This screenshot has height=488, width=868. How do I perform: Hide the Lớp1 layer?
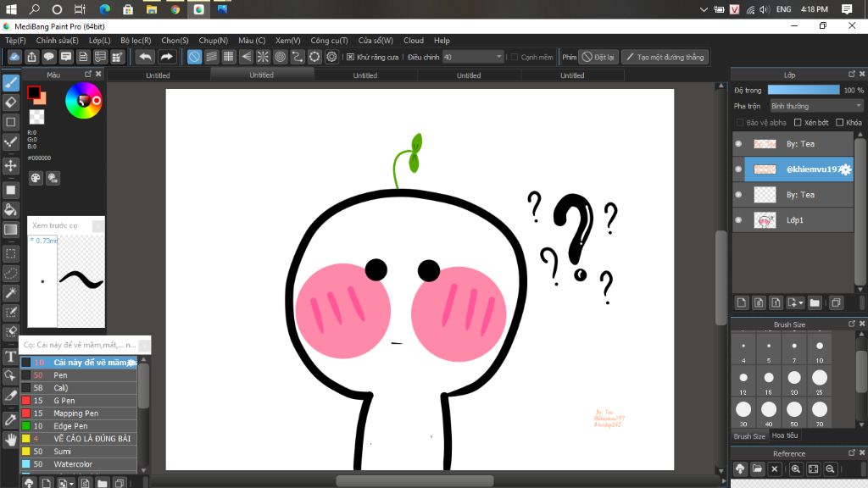738,220
